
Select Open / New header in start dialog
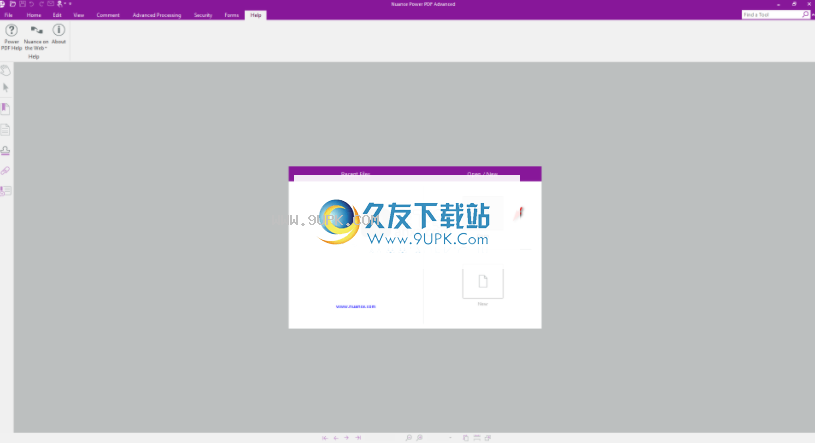(482, 174)
